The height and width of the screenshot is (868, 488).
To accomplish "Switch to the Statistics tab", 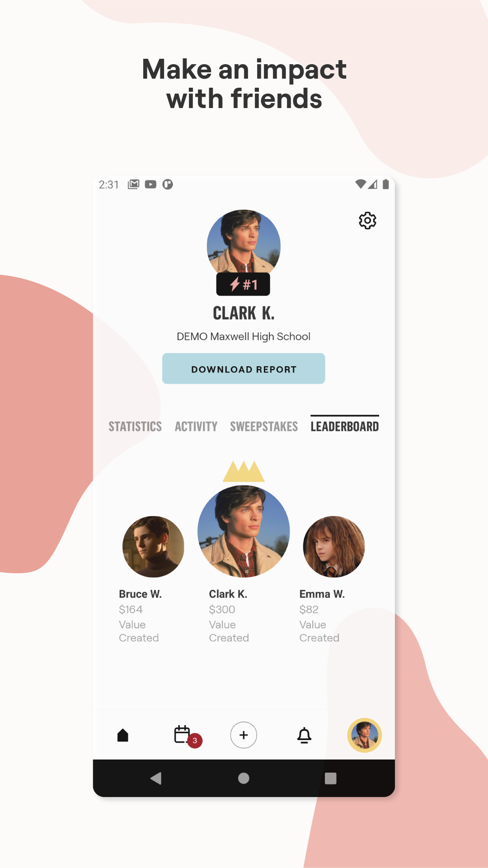I will pyautogui.click(x=135, y=426).
